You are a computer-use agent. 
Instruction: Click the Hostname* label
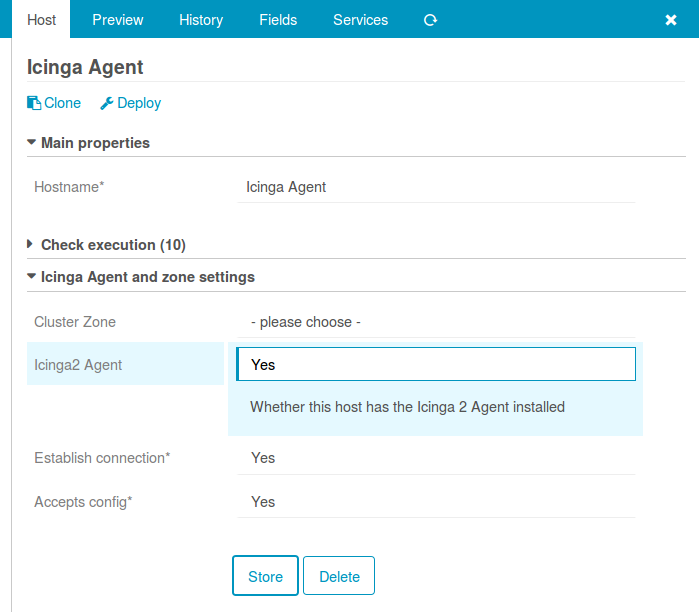[69, 187]
